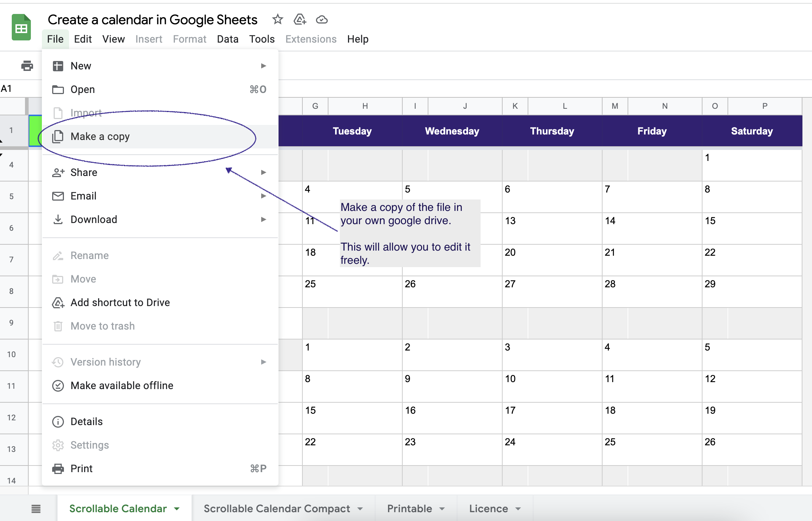Select Open from the File menu
Image resolution: width=812 pixels, height=521 pixels.
pos(160,90)
